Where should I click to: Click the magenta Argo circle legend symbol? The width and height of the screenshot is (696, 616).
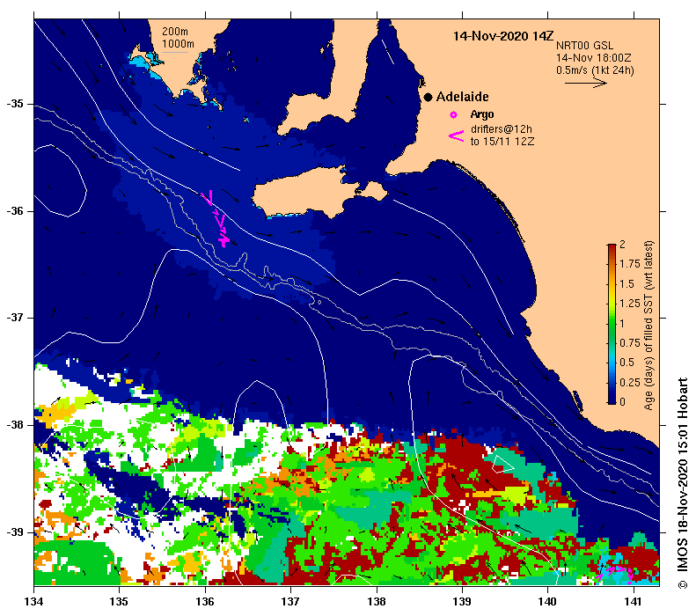453,115
